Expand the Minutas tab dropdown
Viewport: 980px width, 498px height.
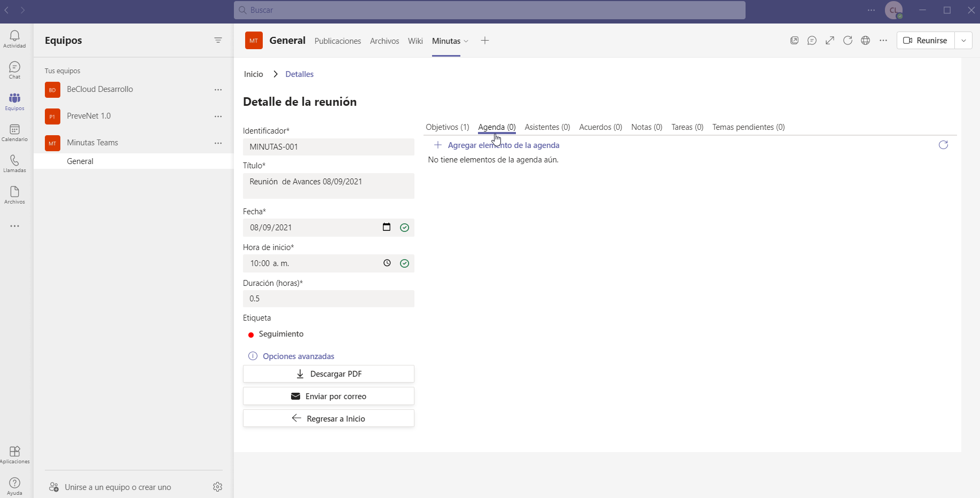coord(466,41)
